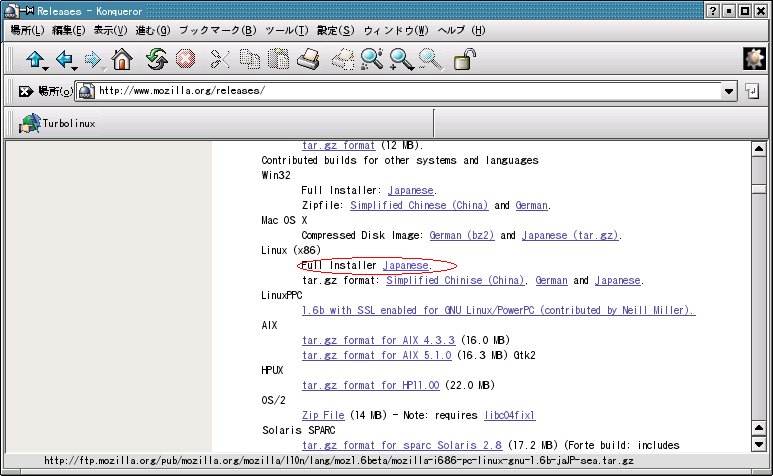
Task: Click the scrollbar down arrow at bottom
Action: (759, 444)
